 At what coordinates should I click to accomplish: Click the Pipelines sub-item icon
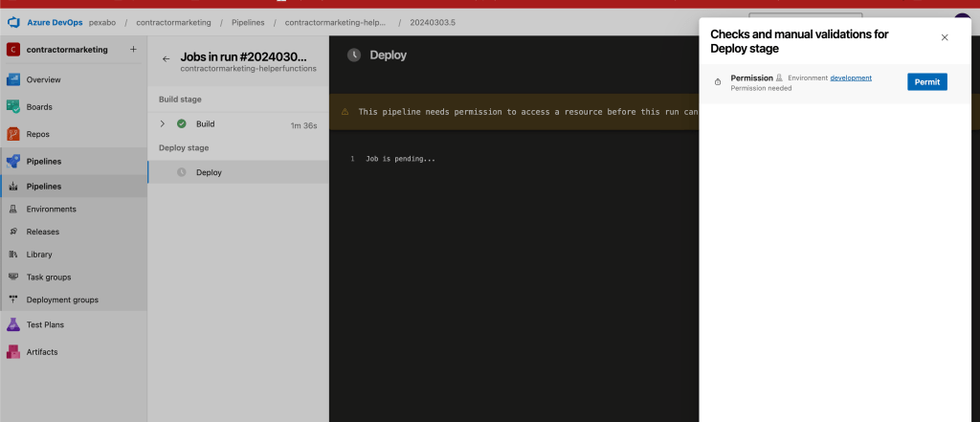click(13, 187)
